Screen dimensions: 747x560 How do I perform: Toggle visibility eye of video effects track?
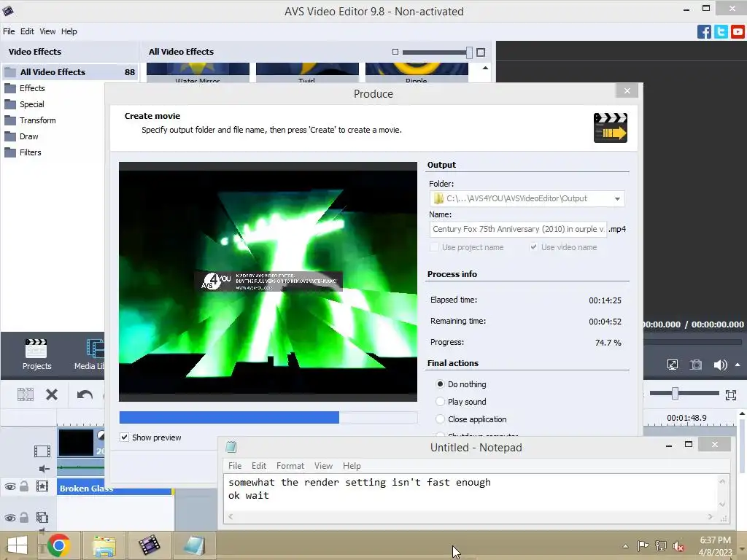pos(10,486)
